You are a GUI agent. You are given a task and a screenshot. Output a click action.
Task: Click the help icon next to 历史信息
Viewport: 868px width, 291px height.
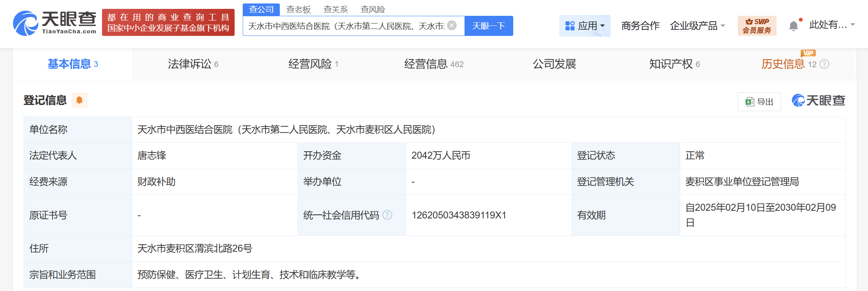tap(824, 64)
